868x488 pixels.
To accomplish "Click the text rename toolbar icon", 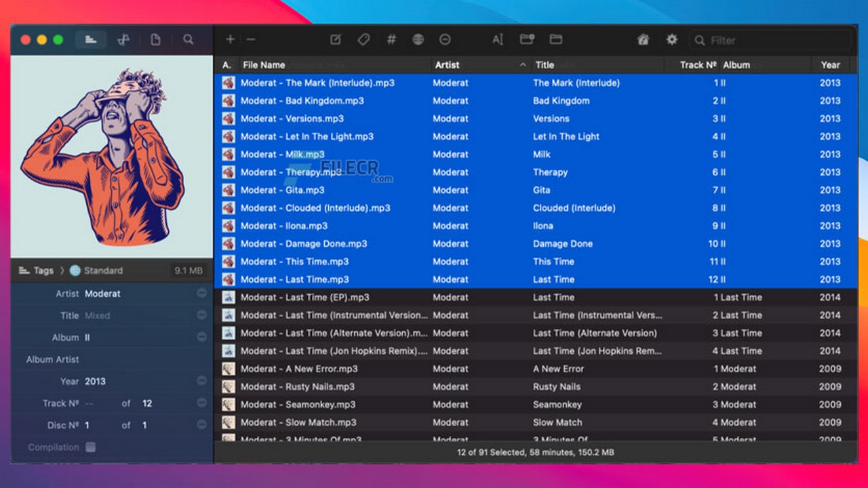I will tap(498, 40).
